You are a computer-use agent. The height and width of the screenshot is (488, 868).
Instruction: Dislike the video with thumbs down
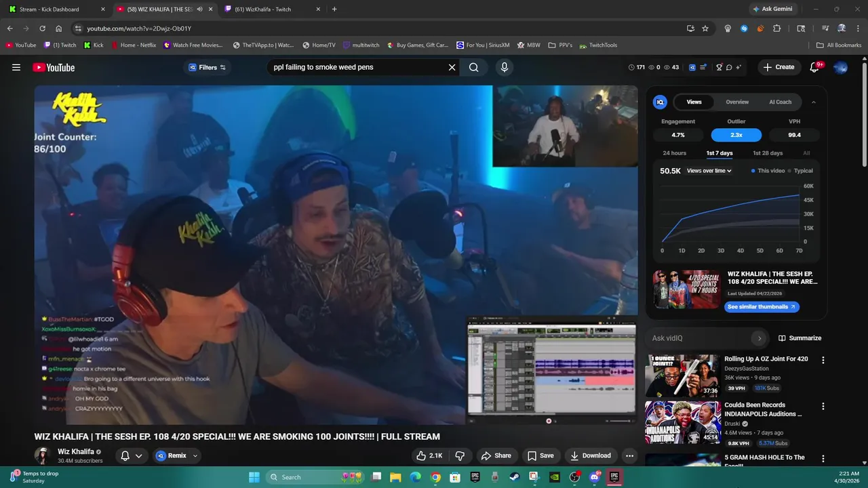(460, 455)
